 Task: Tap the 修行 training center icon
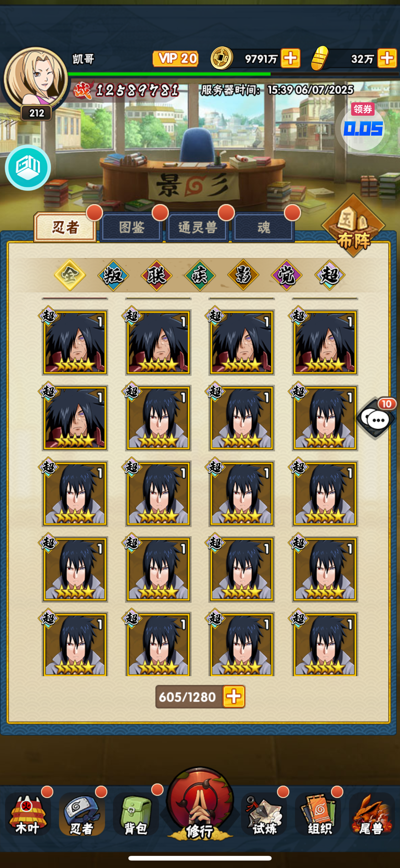tap(200, 804)
